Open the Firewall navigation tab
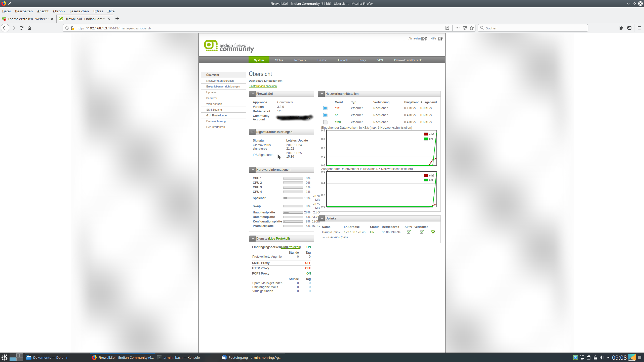 [343, 60]
